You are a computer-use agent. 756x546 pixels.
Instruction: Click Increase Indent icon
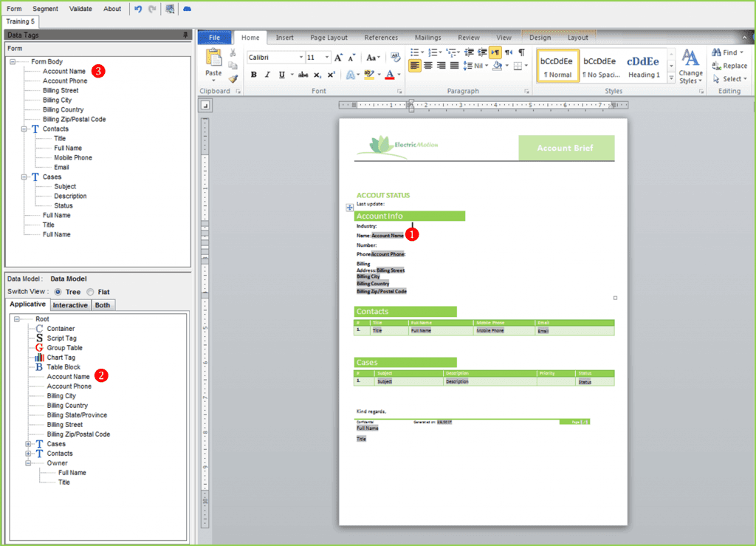(482, 52)
